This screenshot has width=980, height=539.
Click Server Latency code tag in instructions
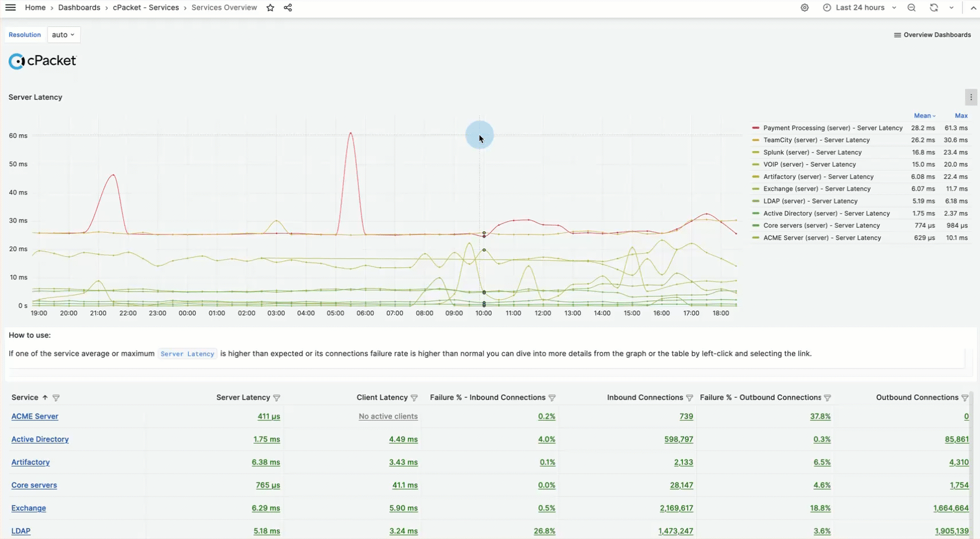[x=187, y=354]
